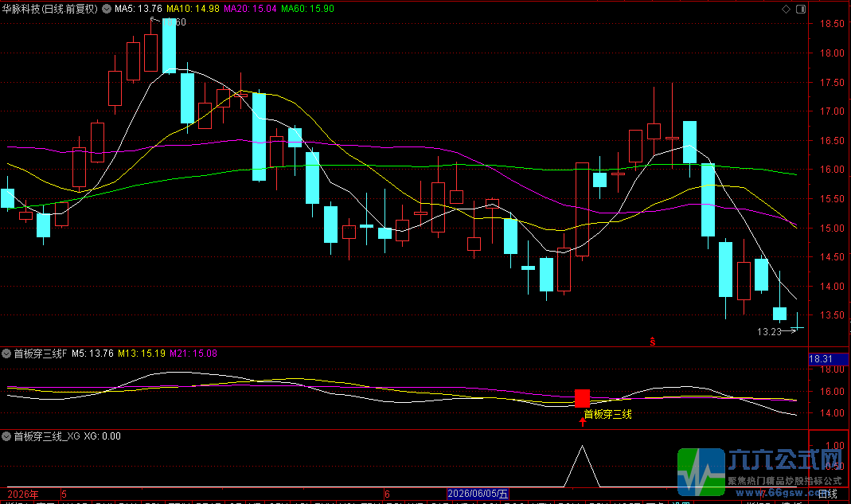Click the 13.23 low price marker
The height and width of the screenshot is (504, 851).
click(769, 331)
